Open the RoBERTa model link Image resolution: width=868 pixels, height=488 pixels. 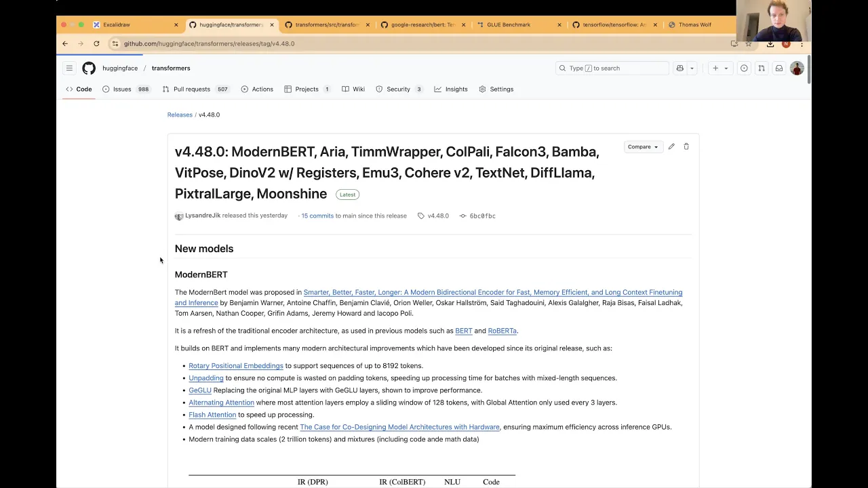[502, 331]
